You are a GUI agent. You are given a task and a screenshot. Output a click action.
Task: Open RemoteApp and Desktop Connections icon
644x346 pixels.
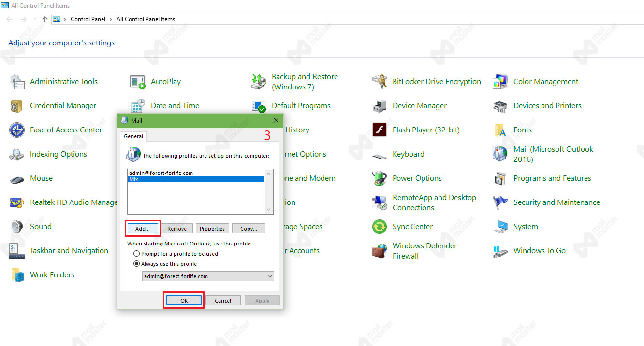click(x=380, y=202)
